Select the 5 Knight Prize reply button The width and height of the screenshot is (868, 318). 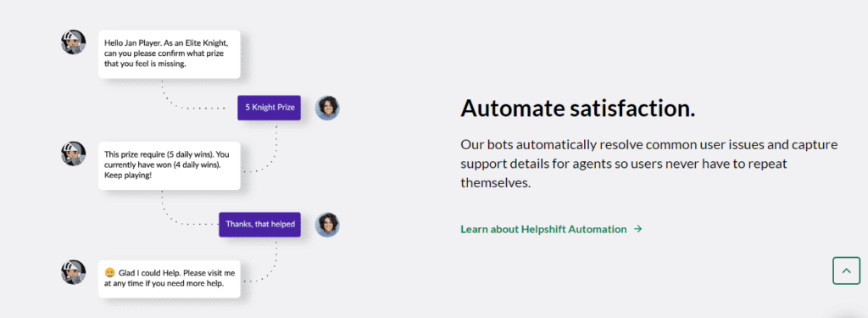coord(269,108)
